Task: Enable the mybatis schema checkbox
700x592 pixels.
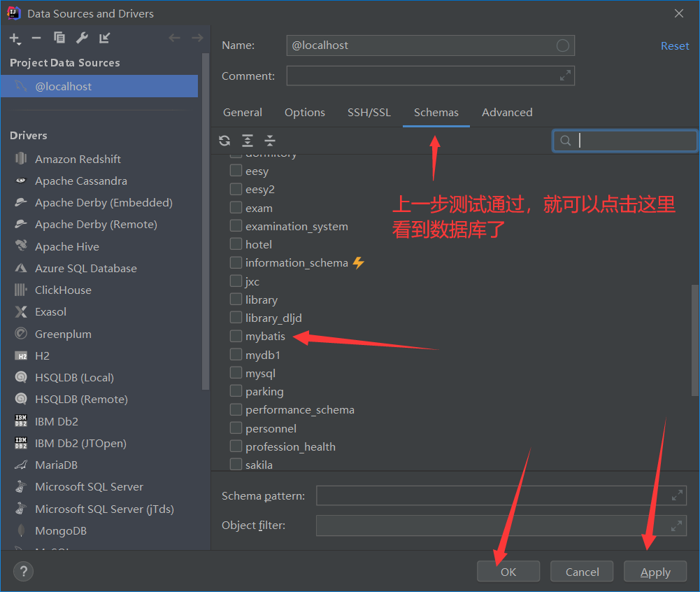Action: coord(236,336)
